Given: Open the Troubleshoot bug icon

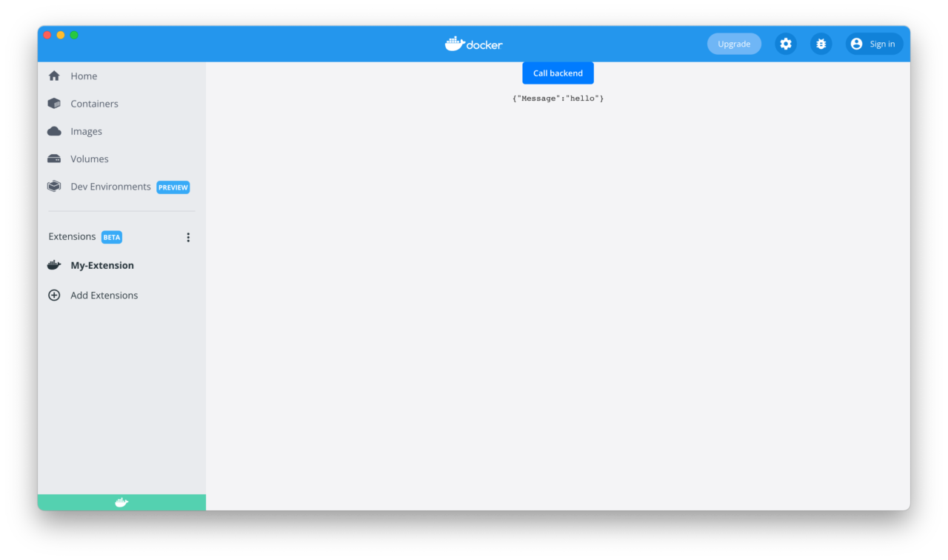Looking at the screenshot, I should click(821, 44).
